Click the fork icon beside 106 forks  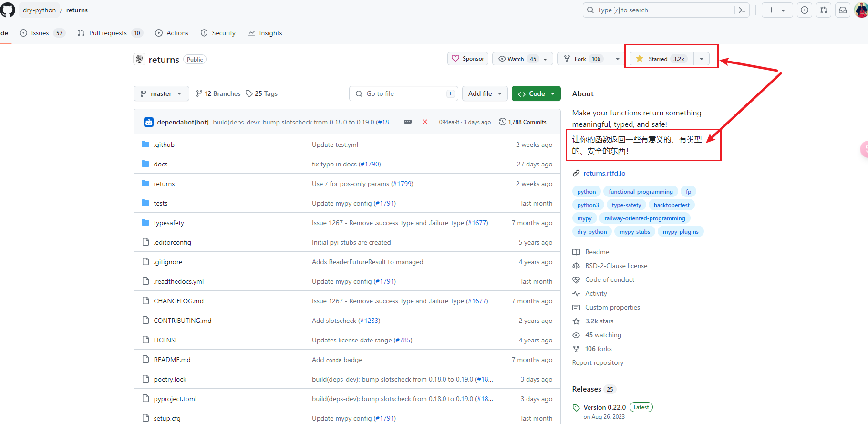point(576,349)
